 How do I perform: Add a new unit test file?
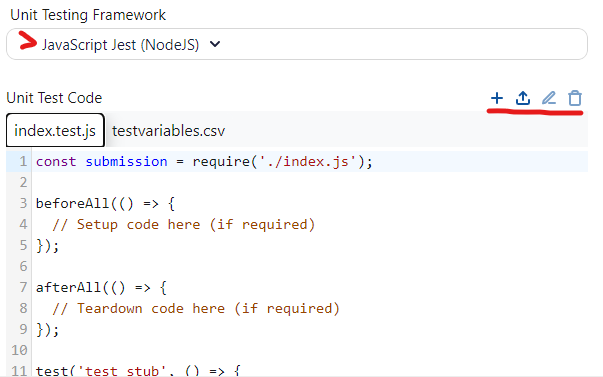click(x=497, y=98)
